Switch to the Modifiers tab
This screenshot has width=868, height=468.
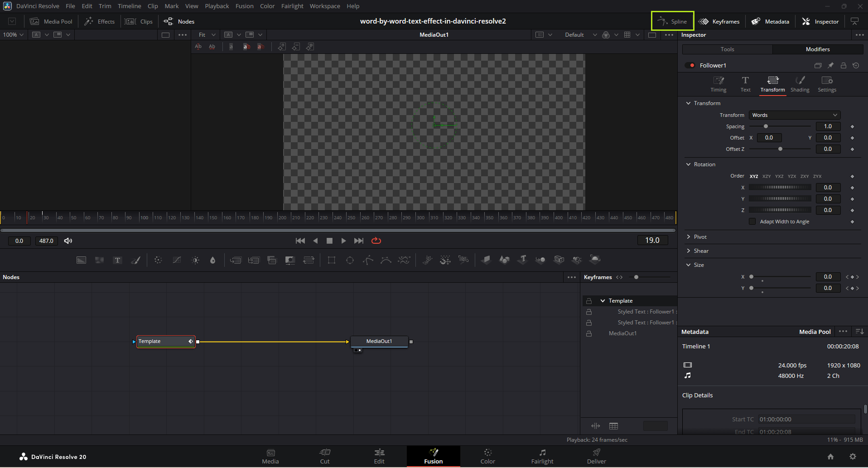(x=817, y=49)
